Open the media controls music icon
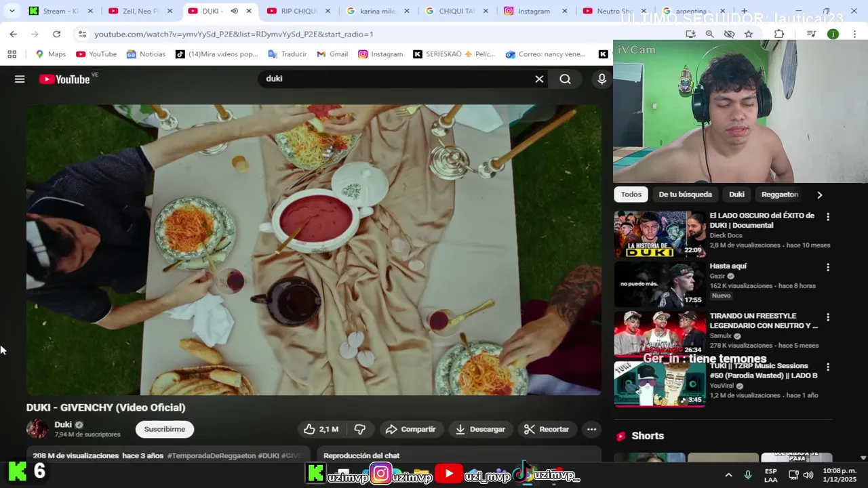The width and height of the screenshot is (868, 488). click(x=811, y=34)
